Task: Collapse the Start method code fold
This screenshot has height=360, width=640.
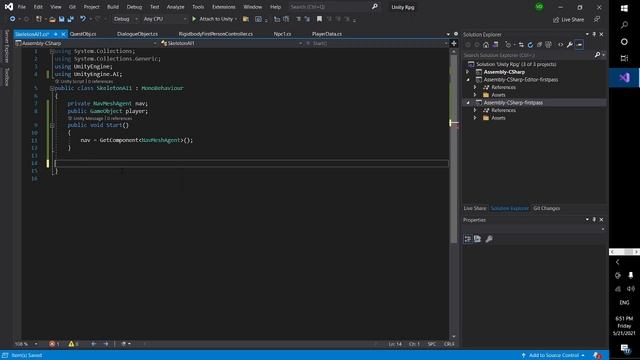Action: pos(52,125)
